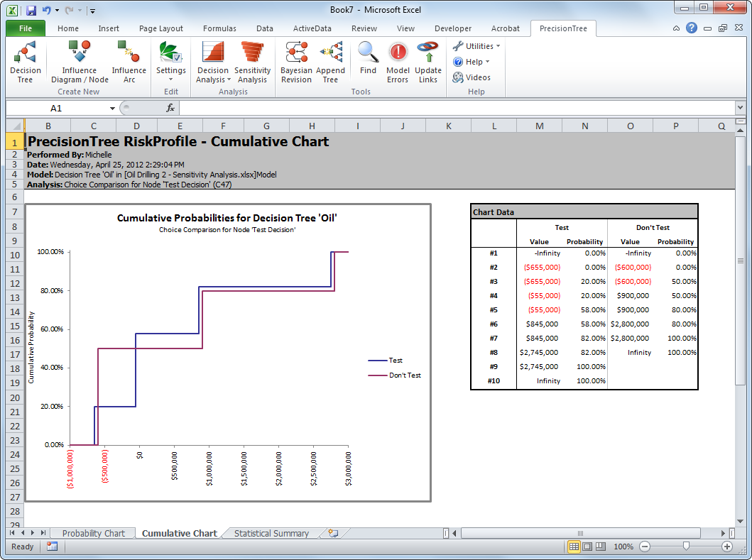Open the PrecisionTree Help menu
The height and width of the screenshot is (560, 752).
pyautogui.click(x=472, y=62)
